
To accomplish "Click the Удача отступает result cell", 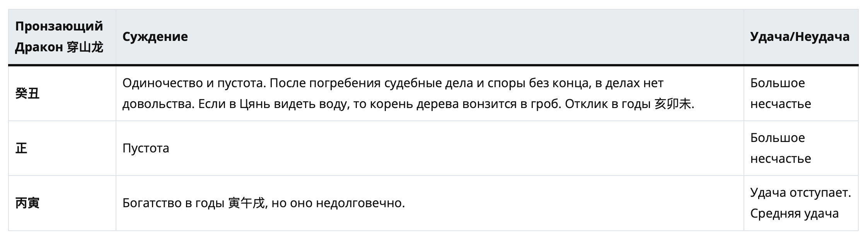I will [801, 203].
